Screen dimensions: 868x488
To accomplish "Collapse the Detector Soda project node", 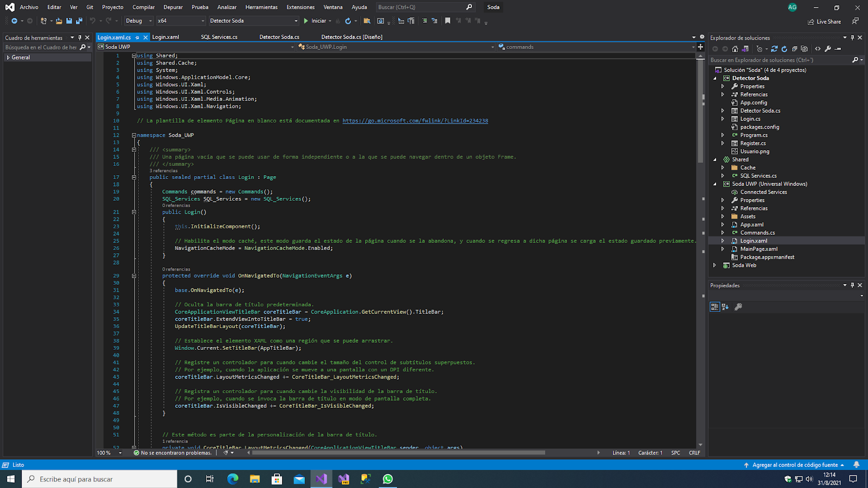I will tap(714, 78).
